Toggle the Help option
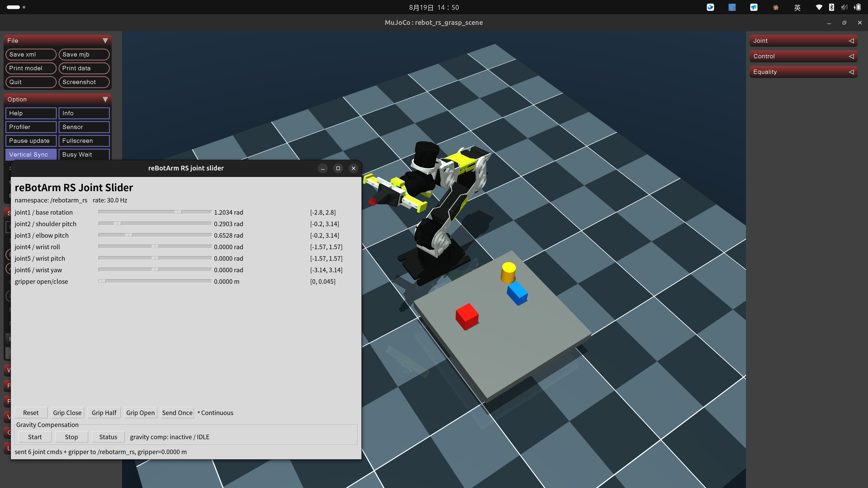868x488 pixels. [31, 113]
